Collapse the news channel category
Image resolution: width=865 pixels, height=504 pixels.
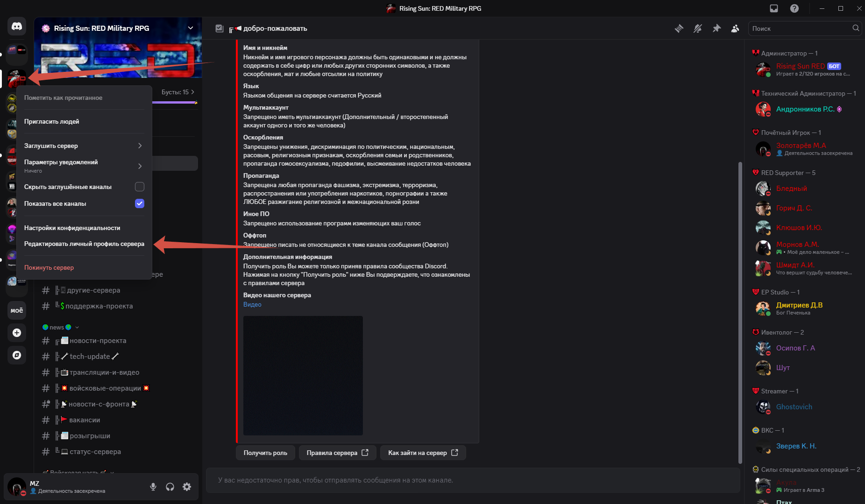60,327
